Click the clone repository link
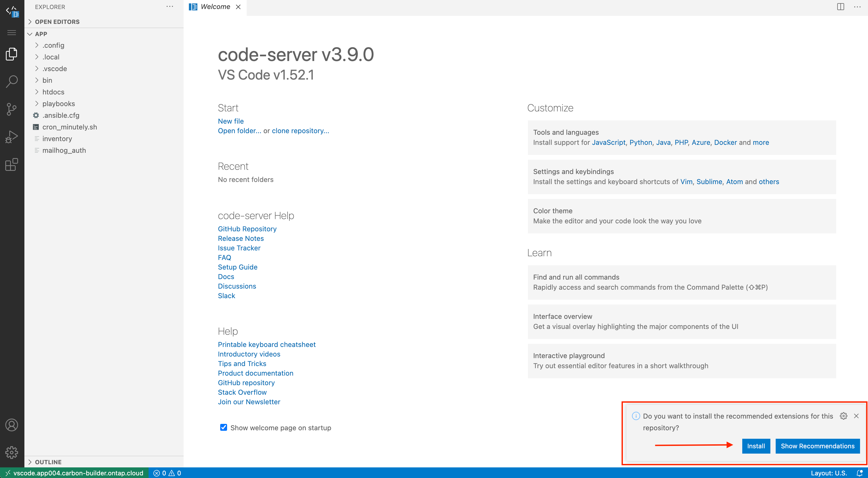The width and height of the screenshot is (868, 478). (300, 130)
